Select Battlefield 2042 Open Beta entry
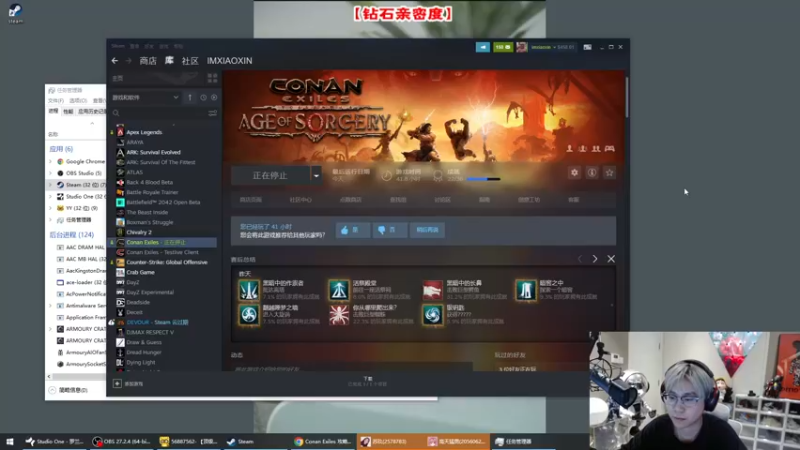The image size is (800, 450). pos(163,202)
